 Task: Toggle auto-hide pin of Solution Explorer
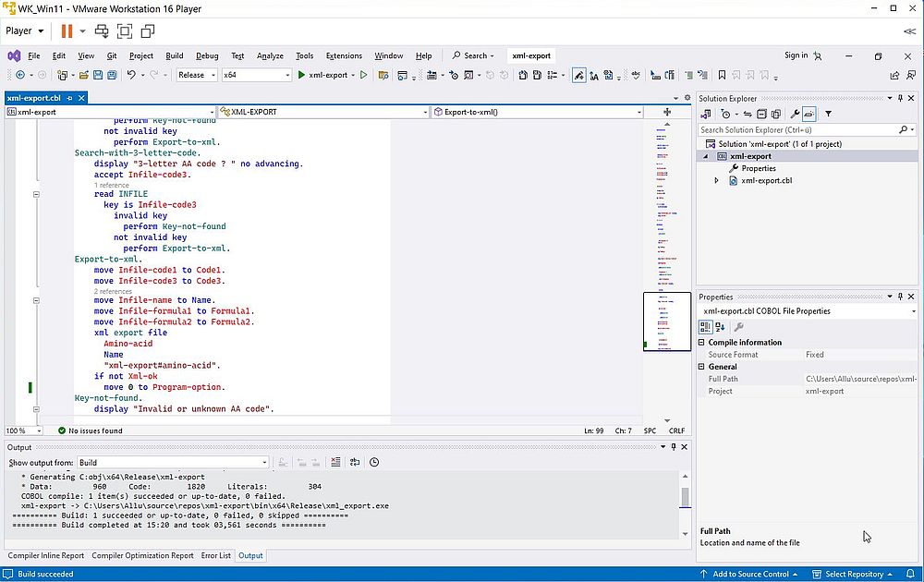pyautogui.click(x=900, y=98)
